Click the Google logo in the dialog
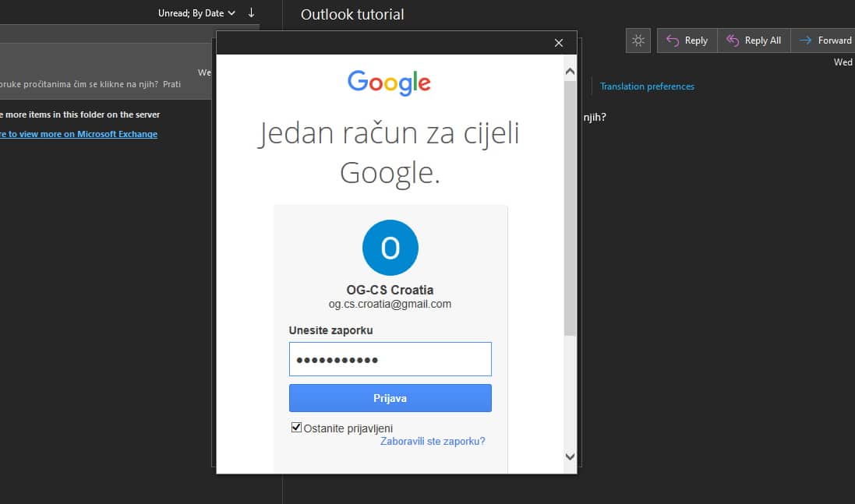Image resolution: width=855 pixels, height=504 pixels. (x=389, y=83)
